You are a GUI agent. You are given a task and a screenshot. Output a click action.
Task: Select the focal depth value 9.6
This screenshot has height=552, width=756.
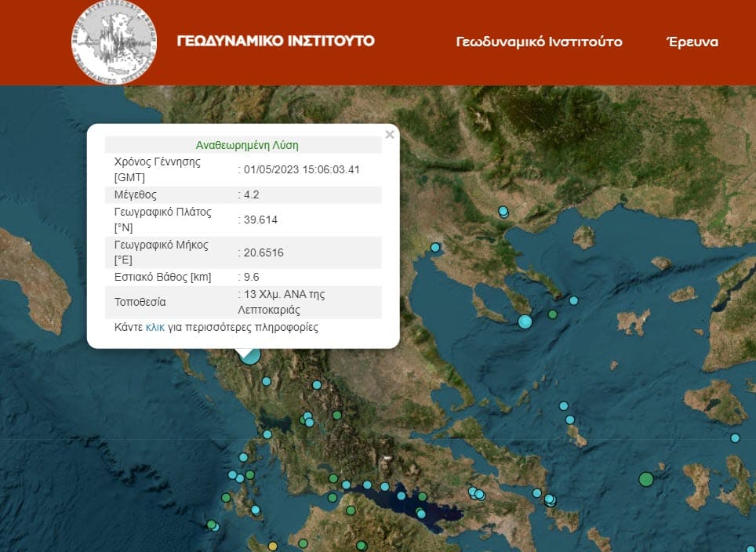pyautogui.click(x=251, y=278)
